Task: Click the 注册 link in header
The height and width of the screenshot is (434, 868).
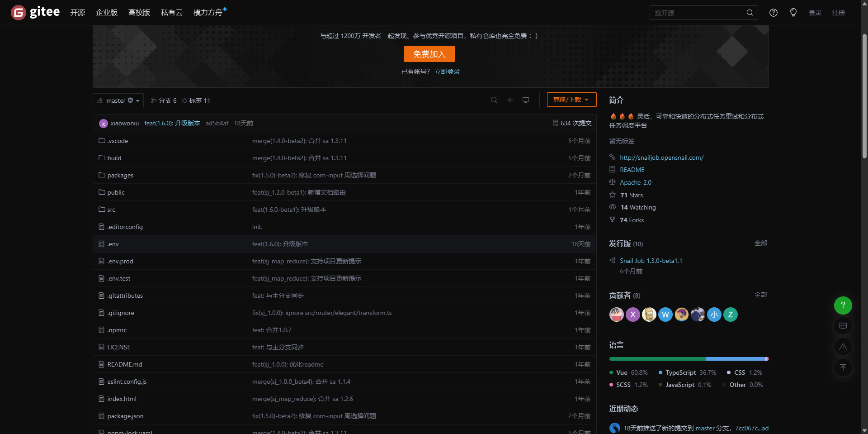Action: (x=839, y=13)
